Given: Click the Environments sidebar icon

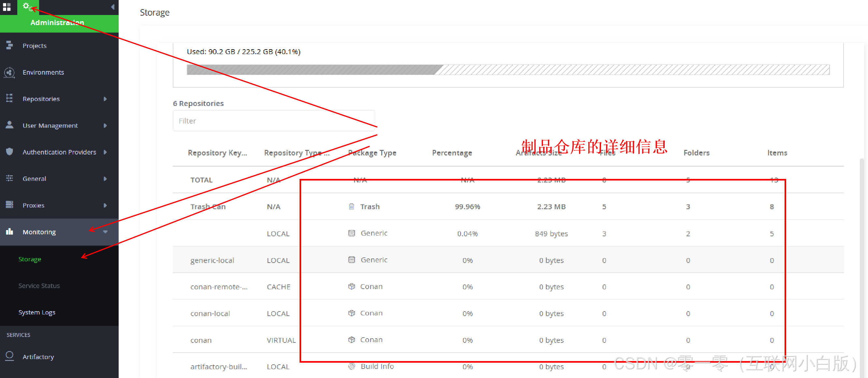Looking at the screenshot, I should point(9,72).
